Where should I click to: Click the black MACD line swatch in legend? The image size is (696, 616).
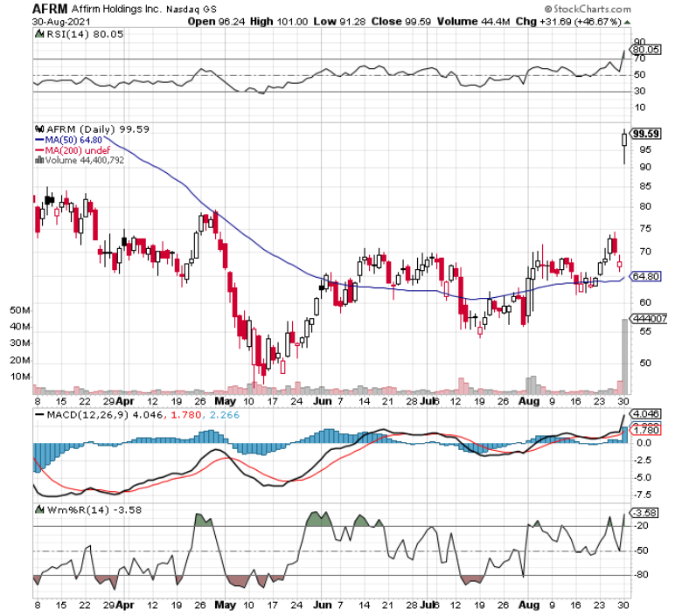pyautogui.click(x=39, y=415)
